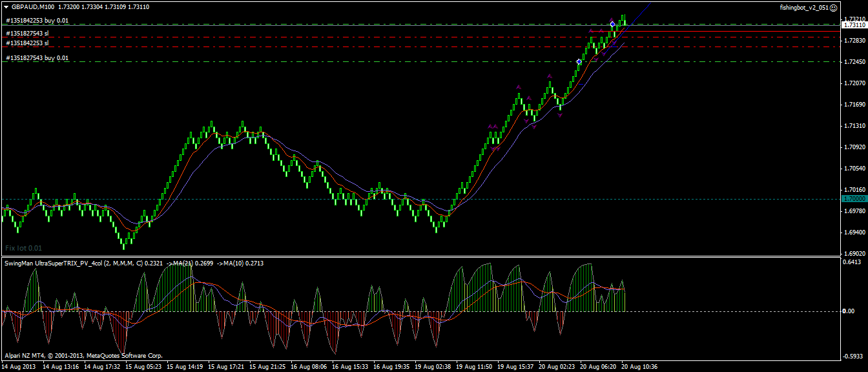This screenshot has width=868, height=372.
Task: Click the GBPAUD,M100 chart symbol title
Action: tap(33, 6)
